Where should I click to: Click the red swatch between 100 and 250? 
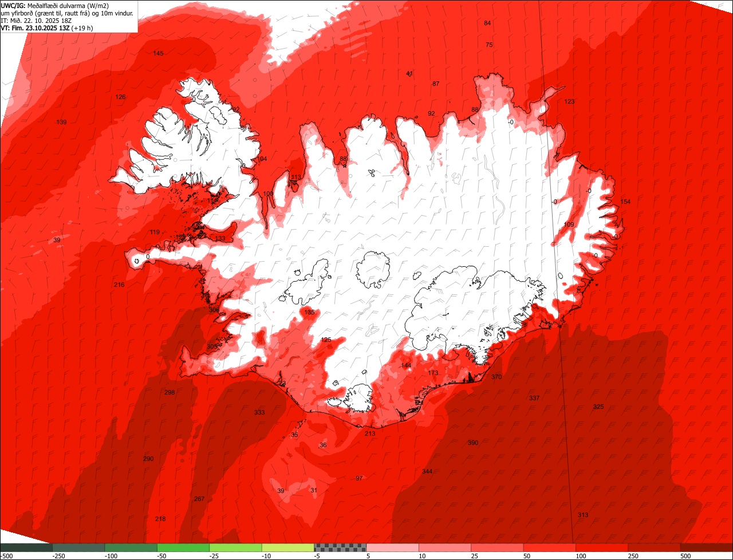click(602, 547)
